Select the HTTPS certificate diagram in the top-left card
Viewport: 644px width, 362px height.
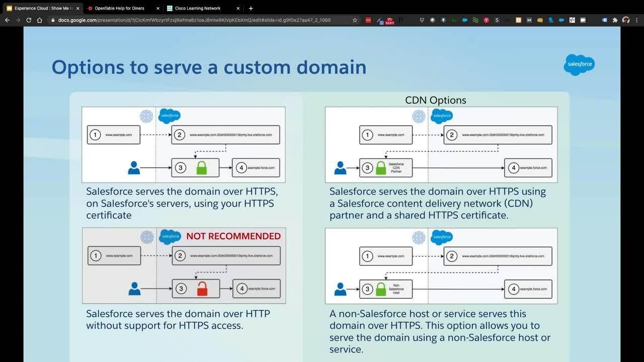pyautogui.click(x=184, y=145)
